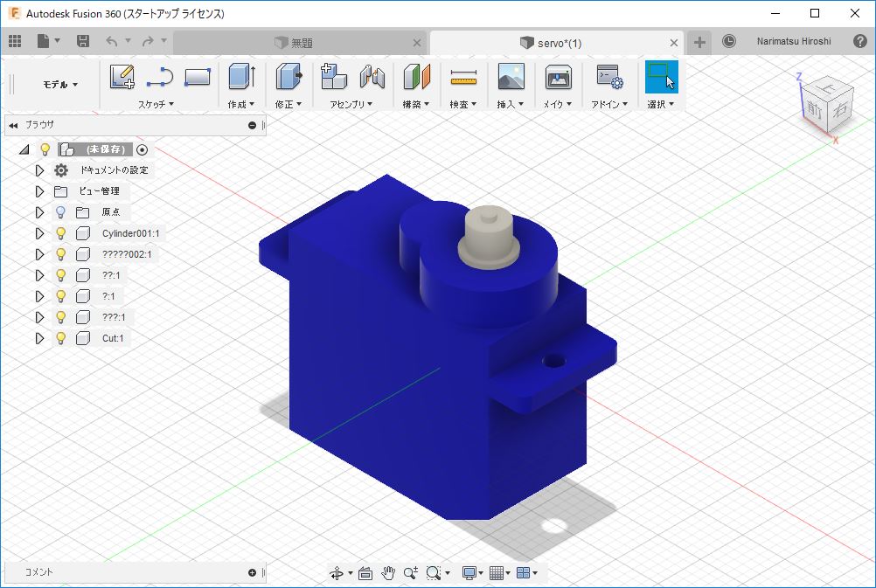Viewport: 876px width, 588px height.
Task: Toggle the 原点 origin folder visibility
Action: (x=61, y=212)
